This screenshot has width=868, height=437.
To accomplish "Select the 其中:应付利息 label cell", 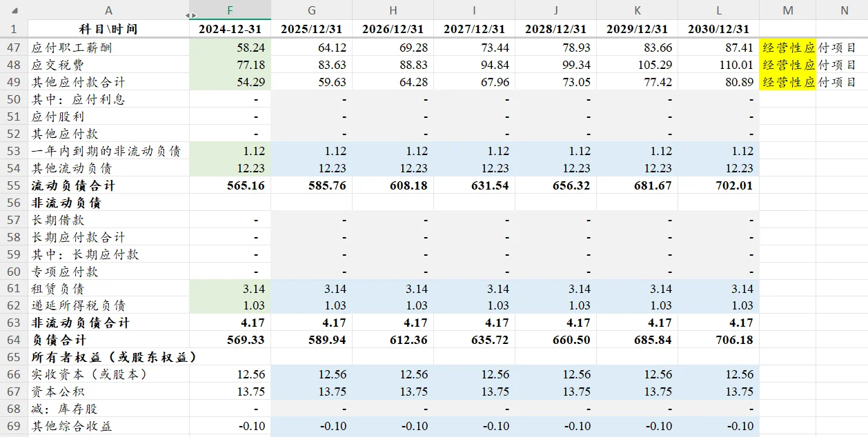I will click(108, 99).
